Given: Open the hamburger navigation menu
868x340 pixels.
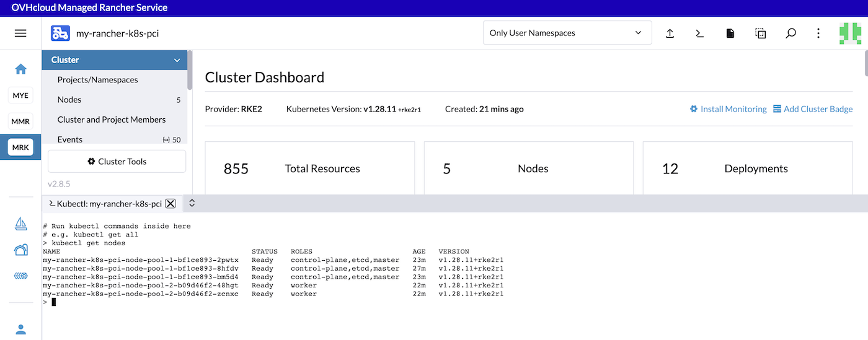Looking at the screenshot, I should point(20,33).
